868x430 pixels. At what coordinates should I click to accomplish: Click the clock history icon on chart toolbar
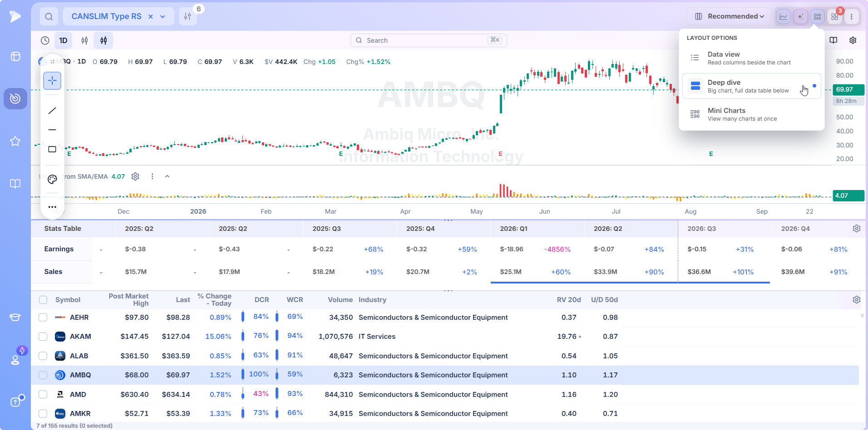click(45, 40)
